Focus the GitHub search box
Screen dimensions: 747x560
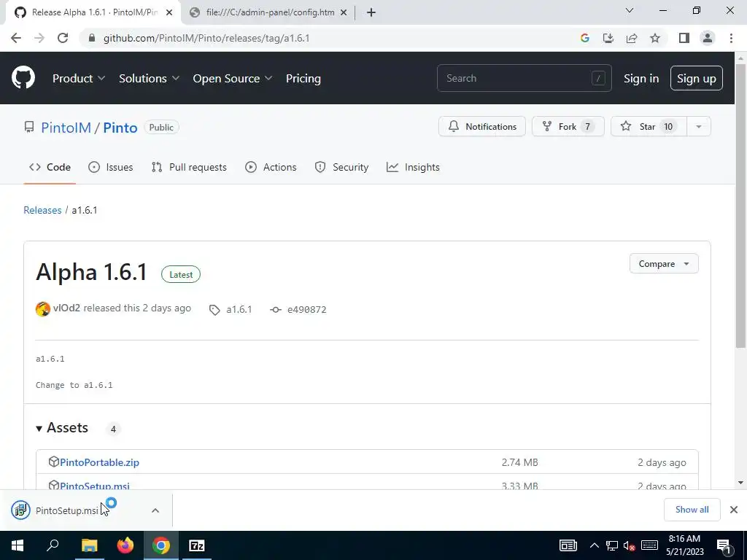click(x=524, y=78)
